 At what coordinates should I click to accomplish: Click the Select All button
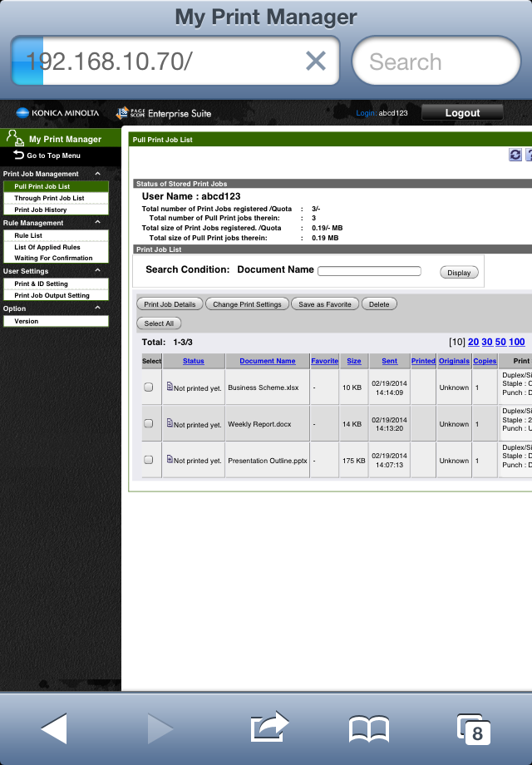[x=159, y=323]
